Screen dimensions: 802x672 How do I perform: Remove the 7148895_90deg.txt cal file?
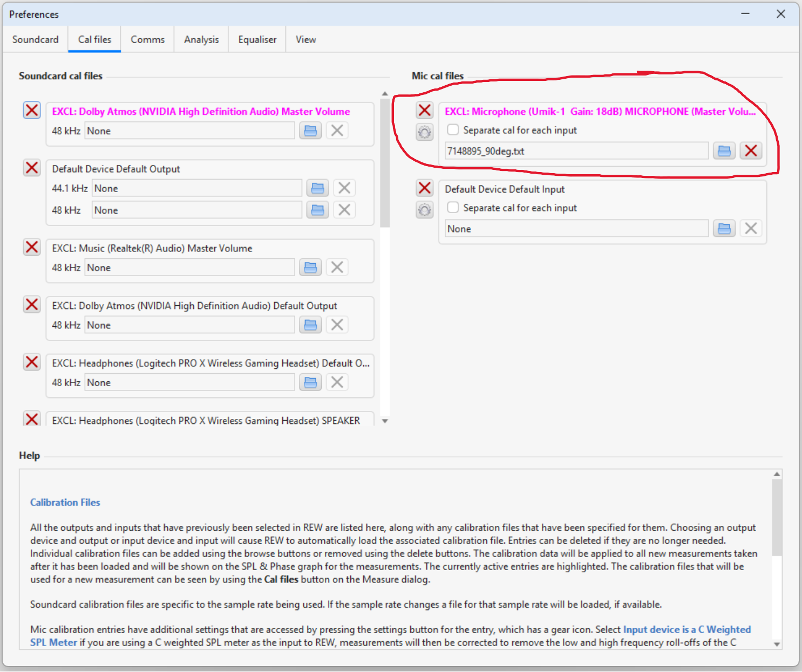[751, 151]
